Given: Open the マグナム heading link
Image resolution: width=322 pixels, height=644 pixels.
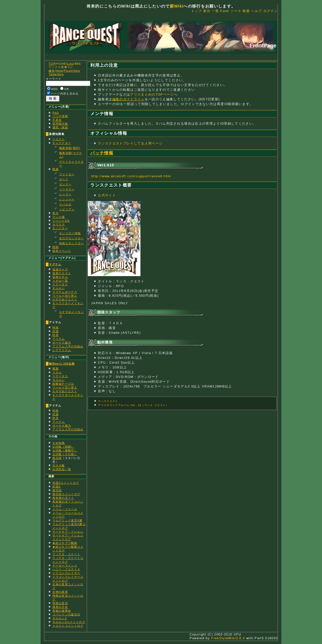Looking at the screenshot, I should click(55, 265).
